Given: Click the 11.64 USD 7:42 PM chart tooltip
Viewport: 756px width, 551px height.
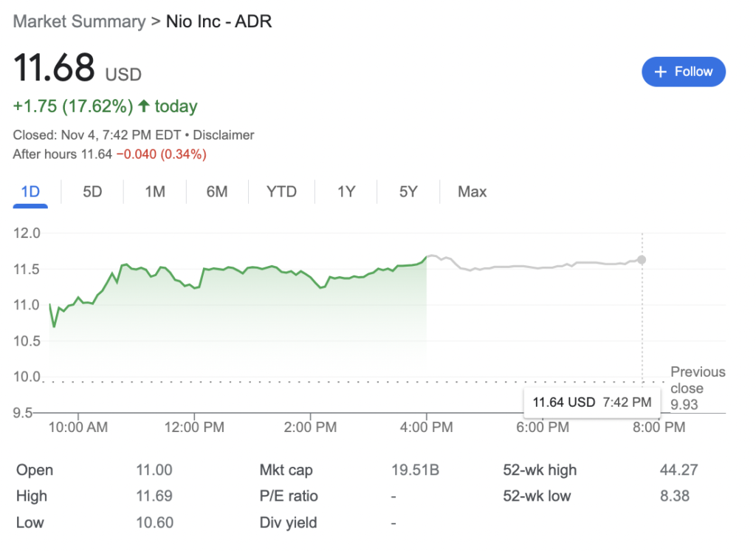Looking at the screenshot, I should [x=591, y=403].
